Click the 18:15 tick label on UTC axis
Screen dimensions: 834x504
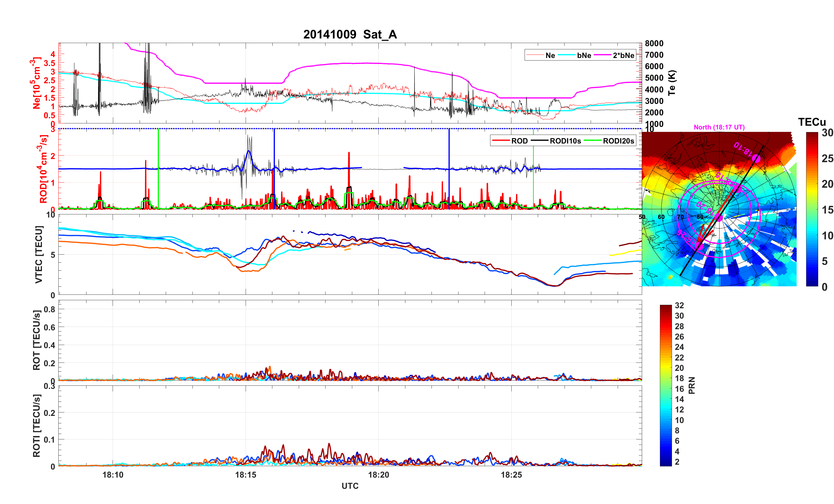[x=246, y=475]
